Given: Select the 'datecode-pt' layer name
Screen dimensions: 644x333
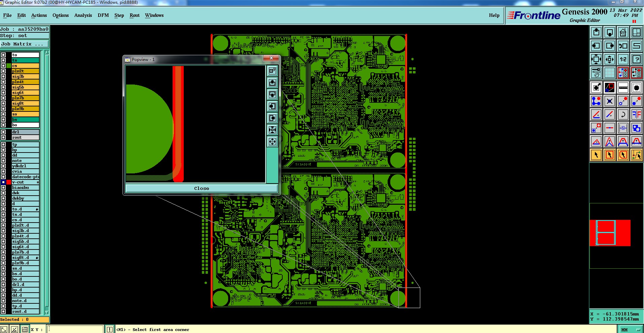Looking at the screenshot, I should 26,177.
